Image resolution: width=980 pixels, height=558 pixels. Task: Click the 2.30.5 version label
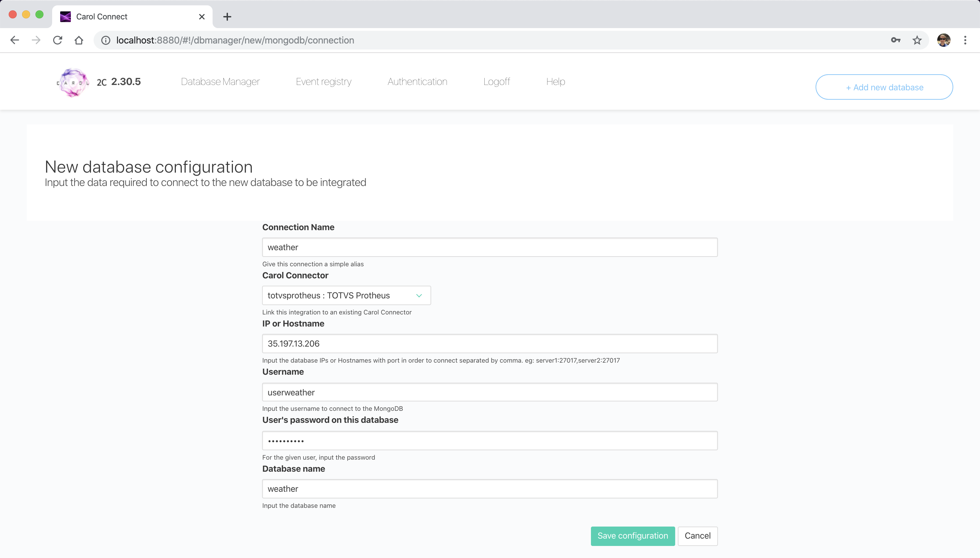(x=126, y=82)
